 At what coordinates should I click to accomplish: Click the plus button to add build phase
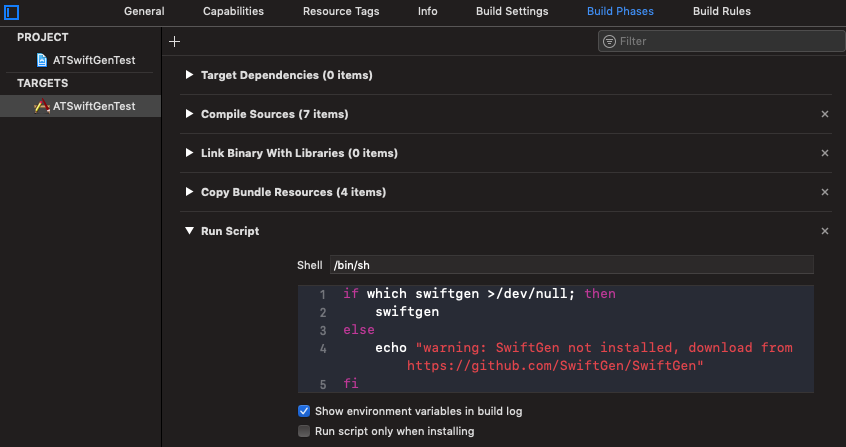pos(175,42)
